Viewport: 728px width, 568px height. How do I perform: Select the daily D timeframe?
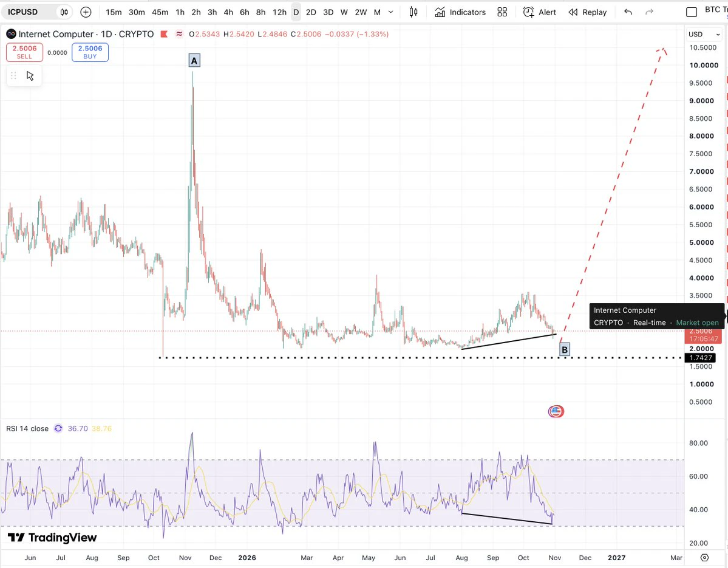coord(296,12)
